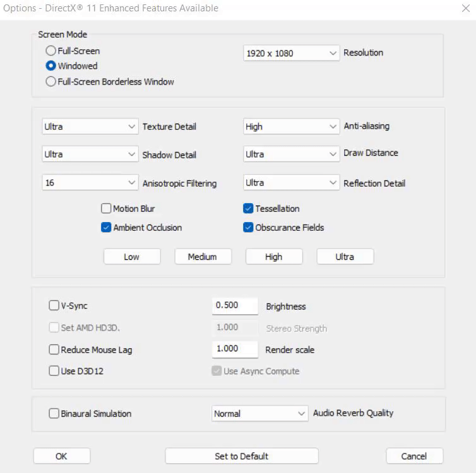
Task: Expand the Anisotropic Filtering dropdown
Action: (90, 183)
